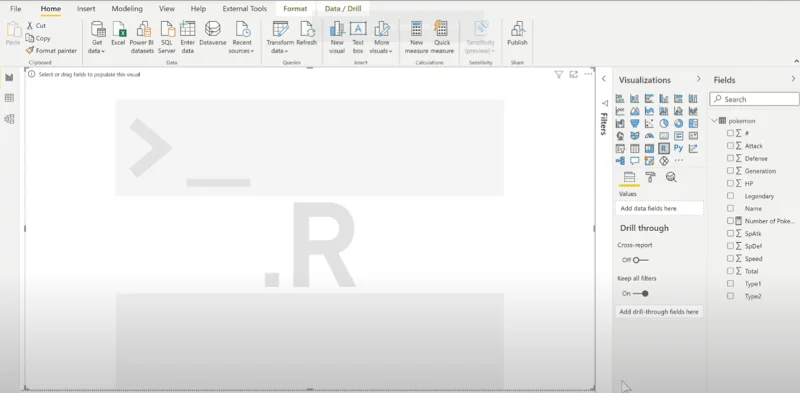The width and height of the screenshot is (800, 393).
Task: Open the External Tools tab
Action: 244,9
